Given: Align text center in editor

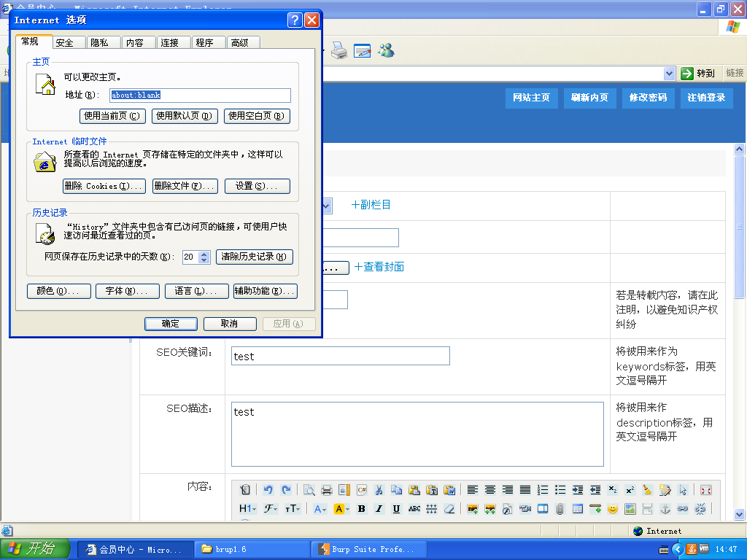Looking at the screenshot, I should coord(489,490).
